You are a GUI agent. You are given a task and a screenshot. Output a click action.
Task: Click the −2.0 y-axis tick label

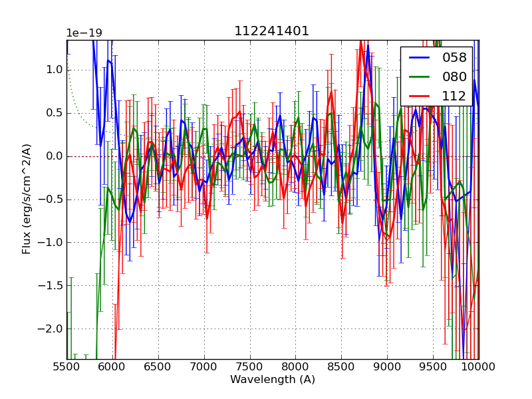[53, 329]
